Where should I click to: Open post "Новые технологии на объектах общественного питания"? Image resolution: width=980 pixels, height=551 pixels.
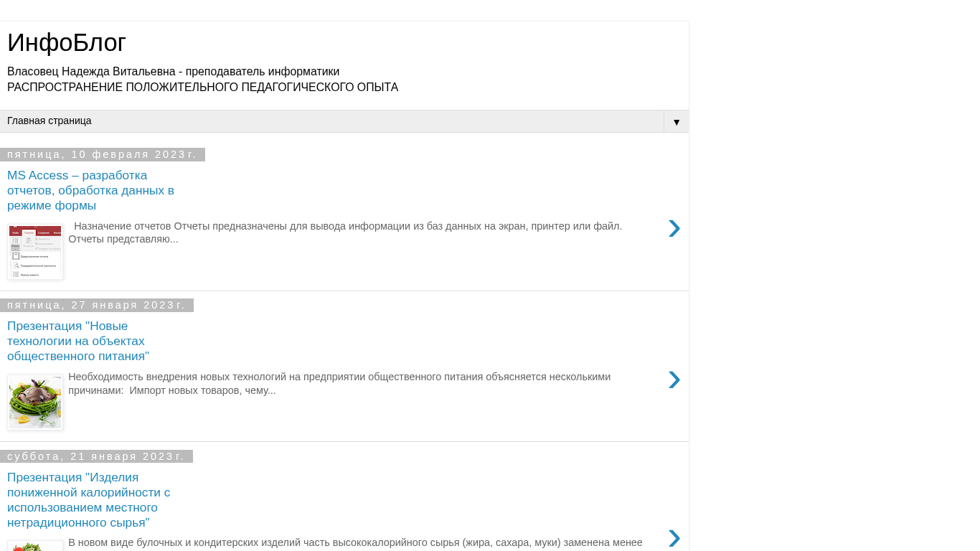point(78,341)
